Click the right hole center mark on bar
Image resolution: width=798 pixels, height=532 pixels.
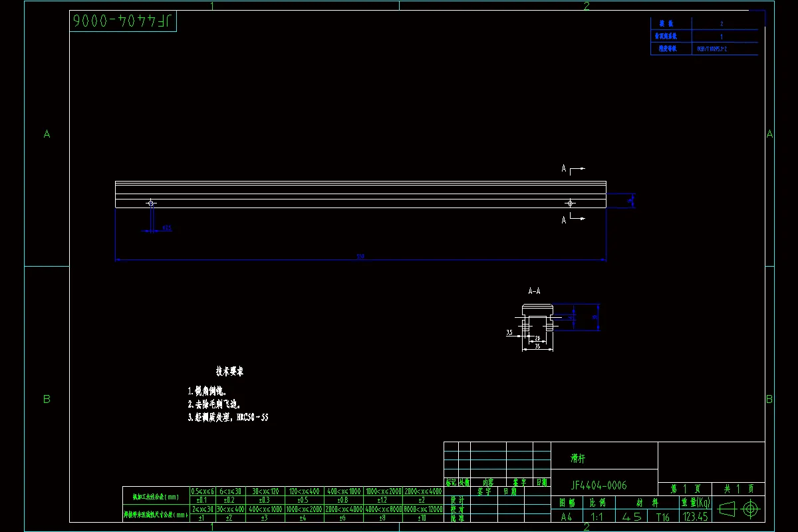click(x=570, y=202)
